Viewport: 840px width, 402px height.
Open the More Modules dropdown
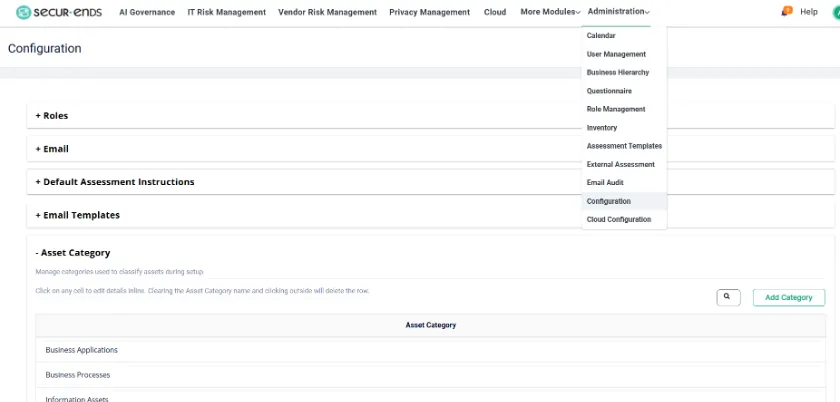[550, 12]
